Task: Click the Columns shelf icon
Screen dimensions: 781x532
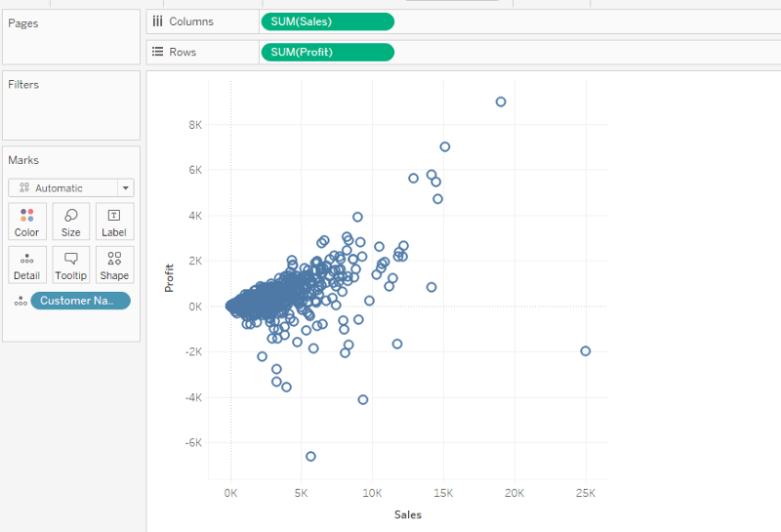Action: coord(157,21)
